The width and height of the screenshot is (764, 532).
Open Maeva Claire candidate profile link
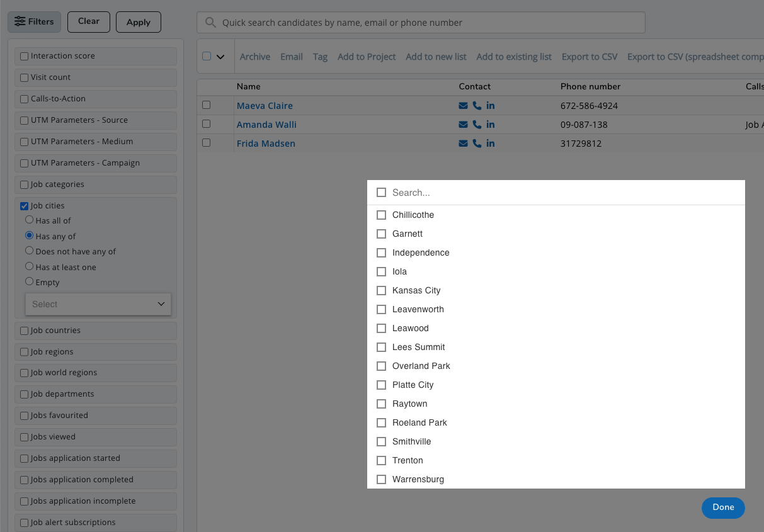(x=265, y=106)
